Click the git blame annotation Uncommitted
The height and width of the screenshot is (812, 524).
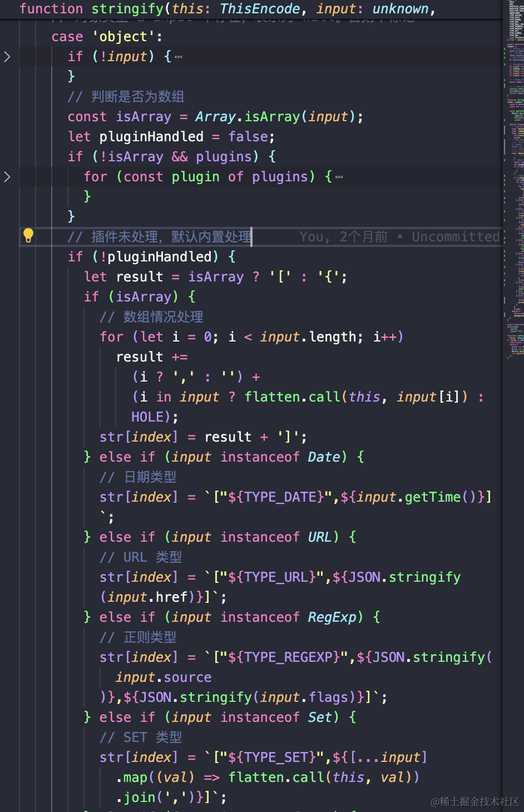[456, 237]
